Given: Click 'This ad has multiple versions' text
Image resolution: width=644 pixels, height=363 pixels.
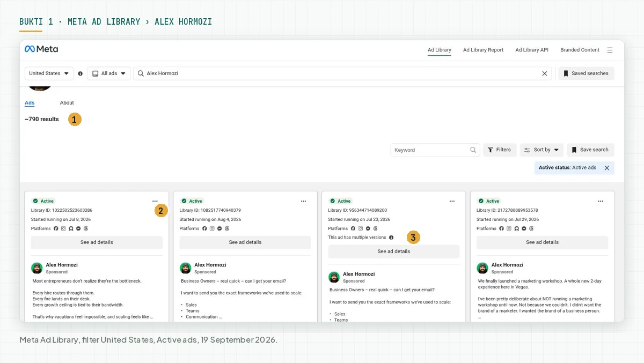Looking at the screenshot, I should [x=357, y=238].
